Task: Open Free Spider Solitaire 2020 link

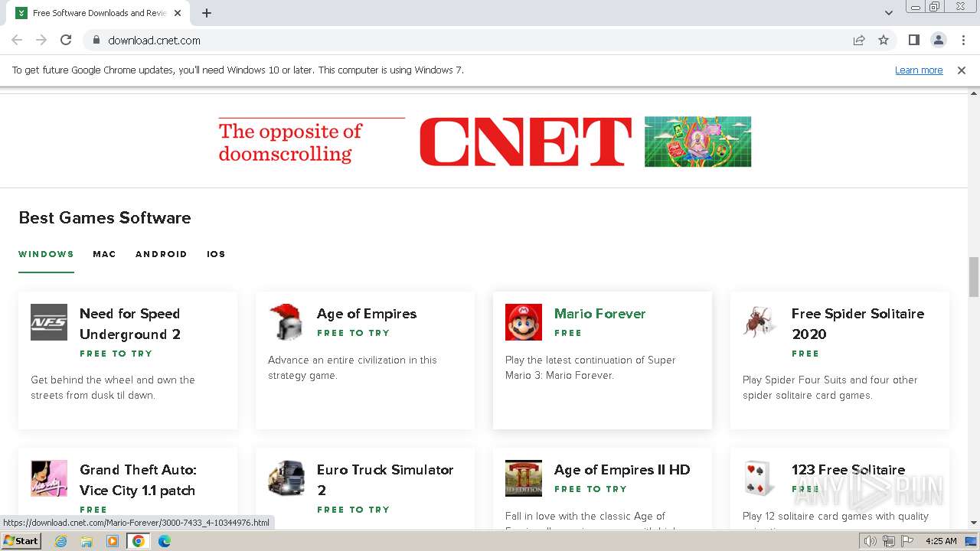Action: tap(857, 324)
